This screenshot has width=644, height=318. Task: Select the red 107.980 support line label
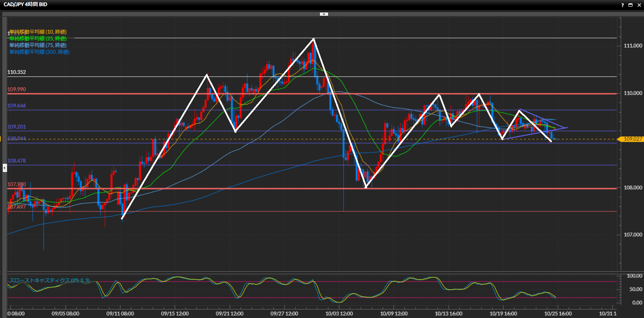[x=17, y=184]
